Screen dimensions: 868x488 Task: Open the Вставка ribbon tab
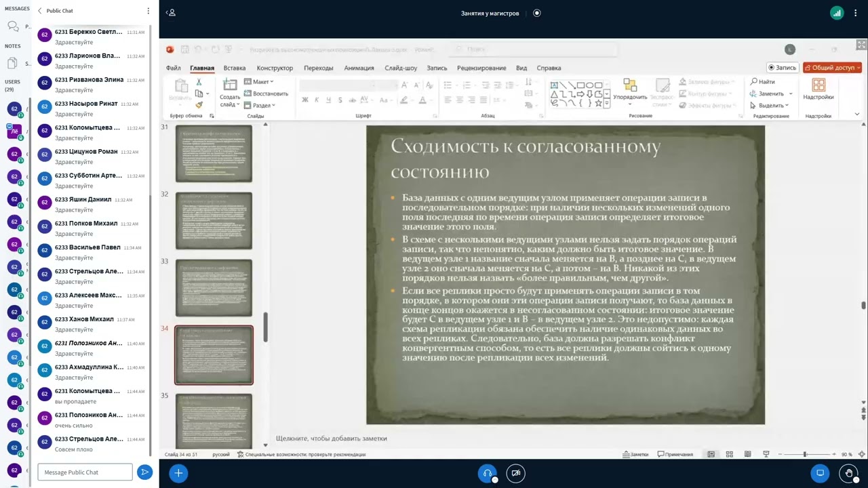235,68
